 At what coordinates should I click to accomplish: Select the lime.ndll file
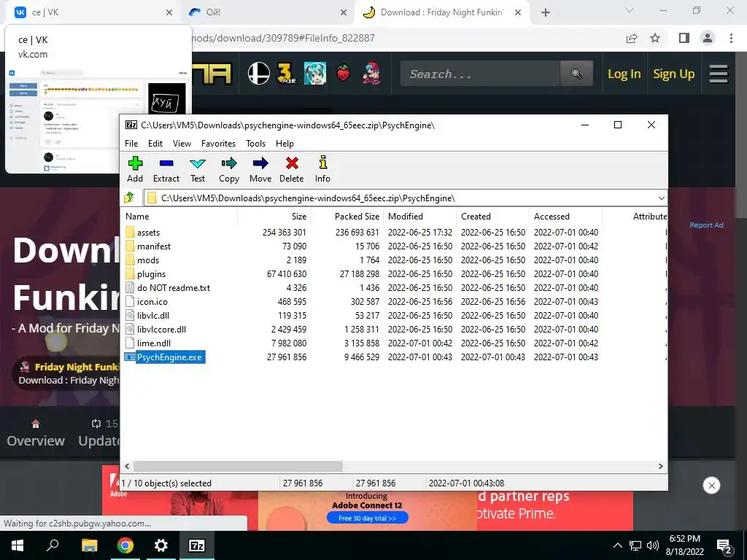(153, 343)
